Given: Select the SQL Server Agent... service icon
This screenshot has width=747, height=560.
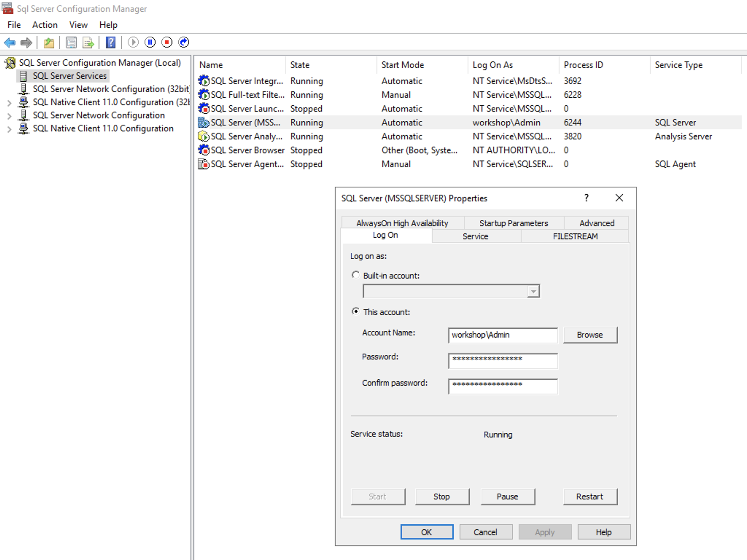Looking at the screenshot, I should (x=204, y=164).
